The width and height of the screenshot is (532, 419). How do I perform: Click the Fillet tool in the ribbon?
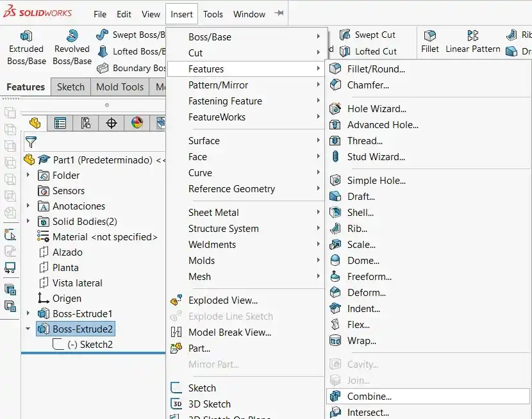[430, 42]
